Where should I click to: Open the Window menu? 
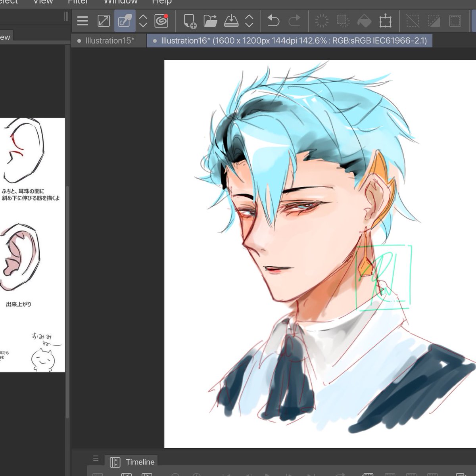(120, 2)
